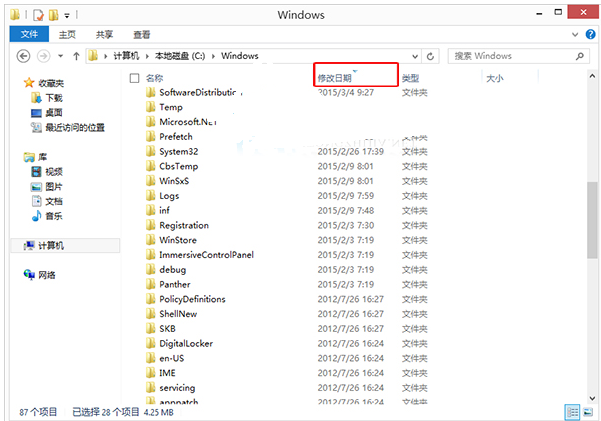Select the ImmersiveControlPanel folder icon
Image resolution: width=601 pixels, height=421 pixels.
pyautogui.click(x=151, y=255)
